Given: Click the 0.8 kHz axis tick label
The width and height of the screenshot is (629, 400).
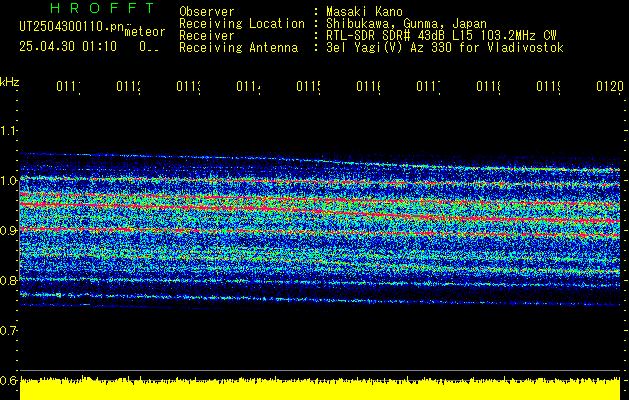Looking at the screenshot, I should [9, 280].
